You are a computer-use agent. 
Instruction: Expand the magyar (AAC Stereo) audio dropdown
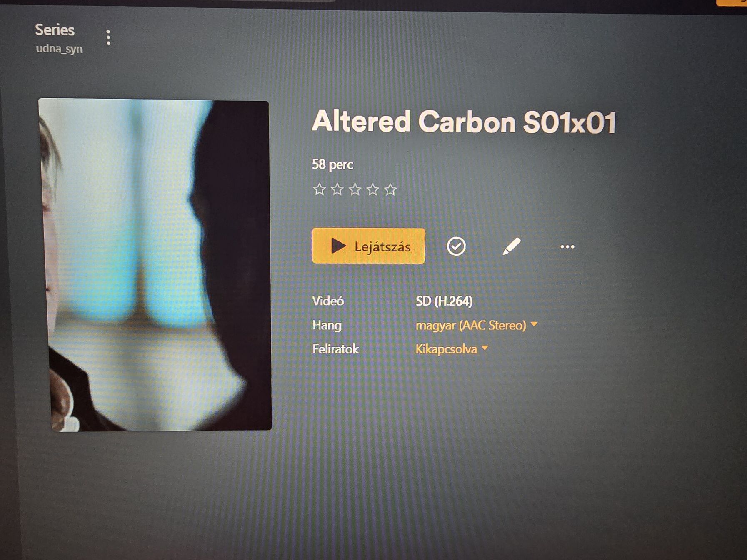(477, 325)
